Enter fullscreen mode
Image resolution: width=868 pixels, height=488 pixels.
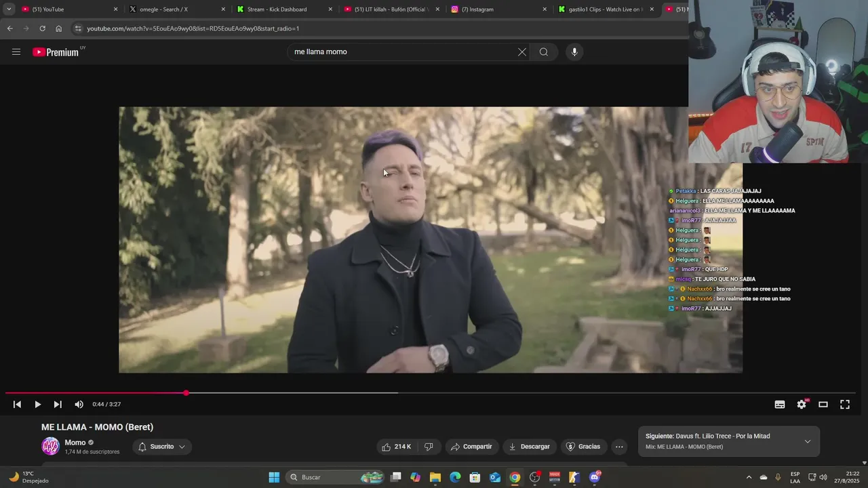point(845,405)
